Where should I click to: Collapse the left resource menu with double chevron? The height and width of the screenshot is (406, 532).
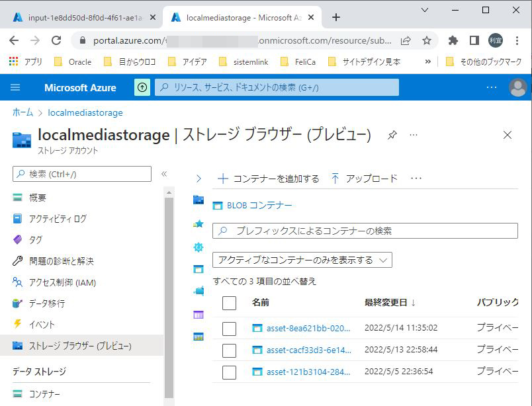point(164,174)
